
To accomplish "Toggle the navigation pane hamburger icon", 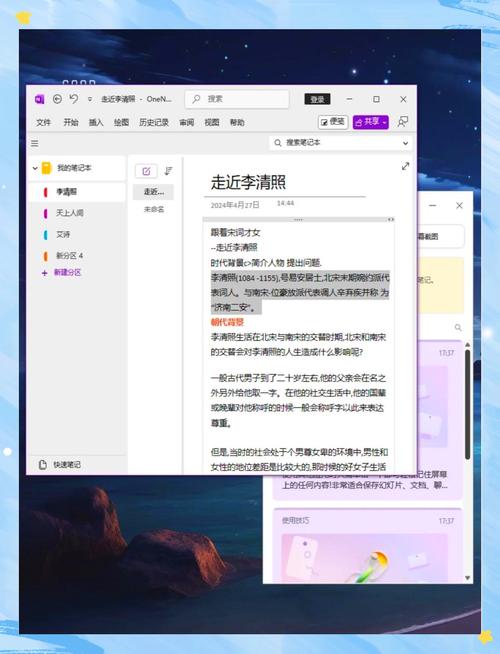I will (35, 143).
